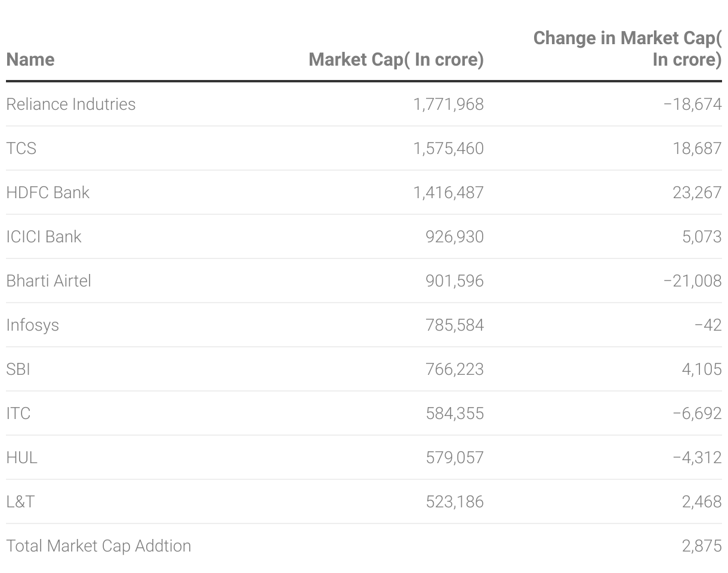Click the Change in Market Cap header
This screenshot has width=728, height=573.
pos(627,49)
